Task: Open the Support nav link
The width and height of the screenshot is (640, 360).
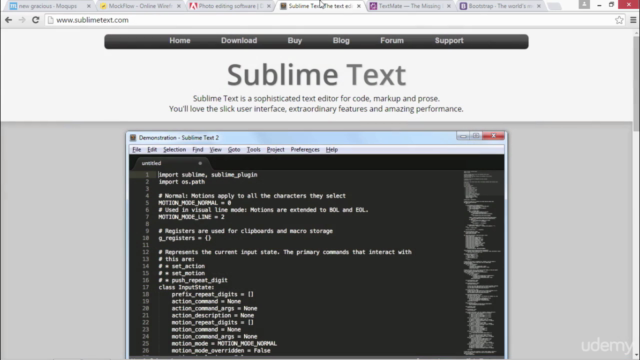Action: point(449,40)
